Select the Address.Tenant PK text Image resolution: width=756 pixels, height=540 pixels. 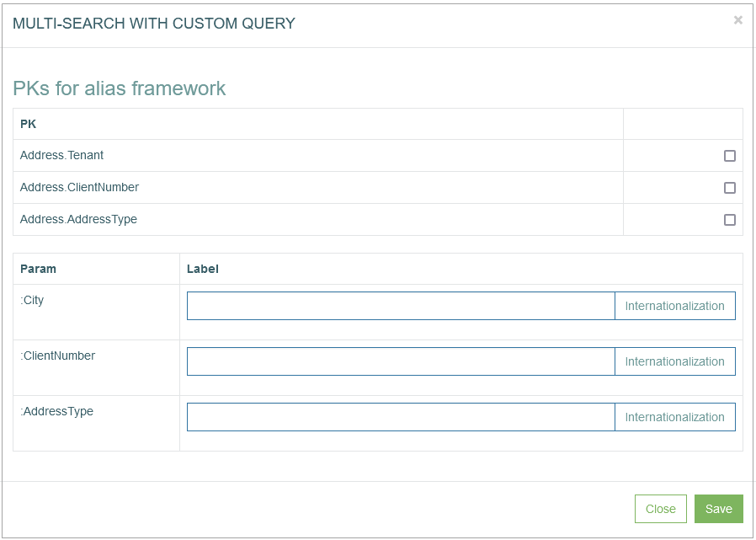(x=61, y=155)
